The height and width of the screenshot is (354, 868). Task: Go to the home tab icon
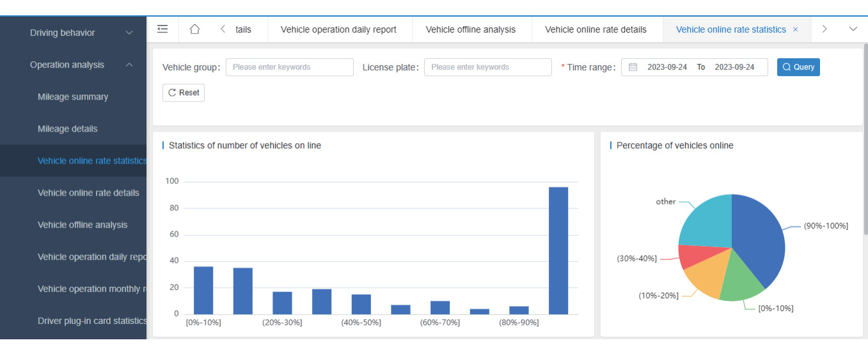[195, 29]
